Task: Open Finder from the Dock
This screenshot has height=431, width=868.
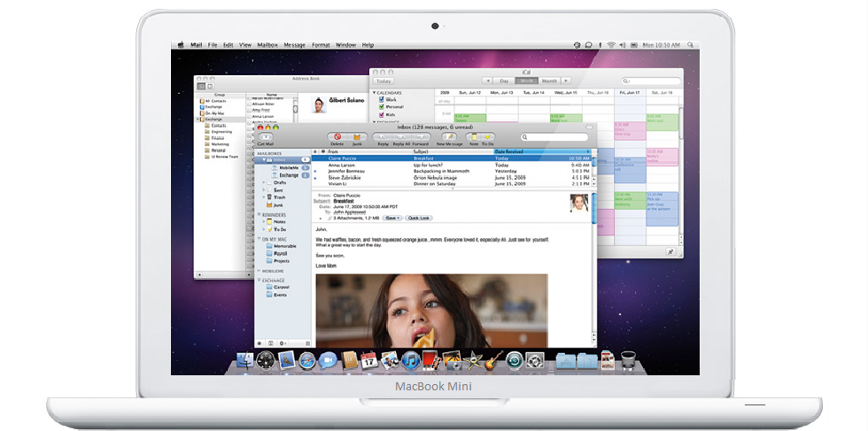Action: (244, 361)
